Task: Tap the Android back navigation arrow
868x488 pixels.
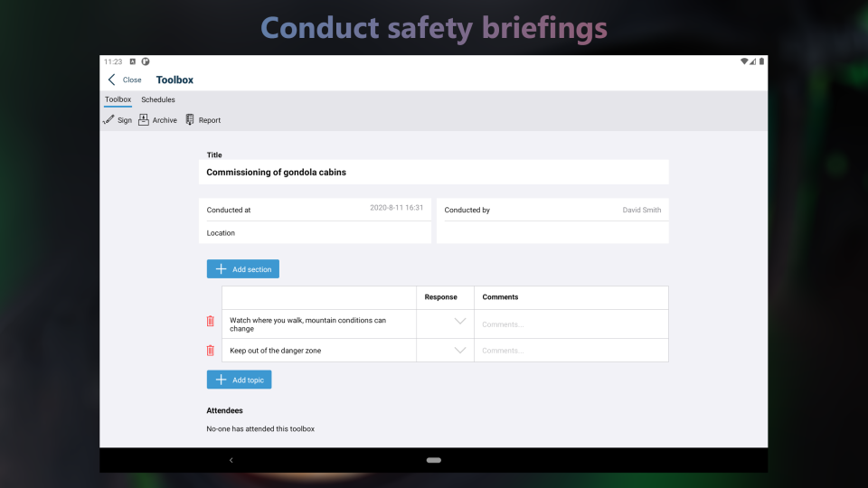Action: tap(231, 460)
